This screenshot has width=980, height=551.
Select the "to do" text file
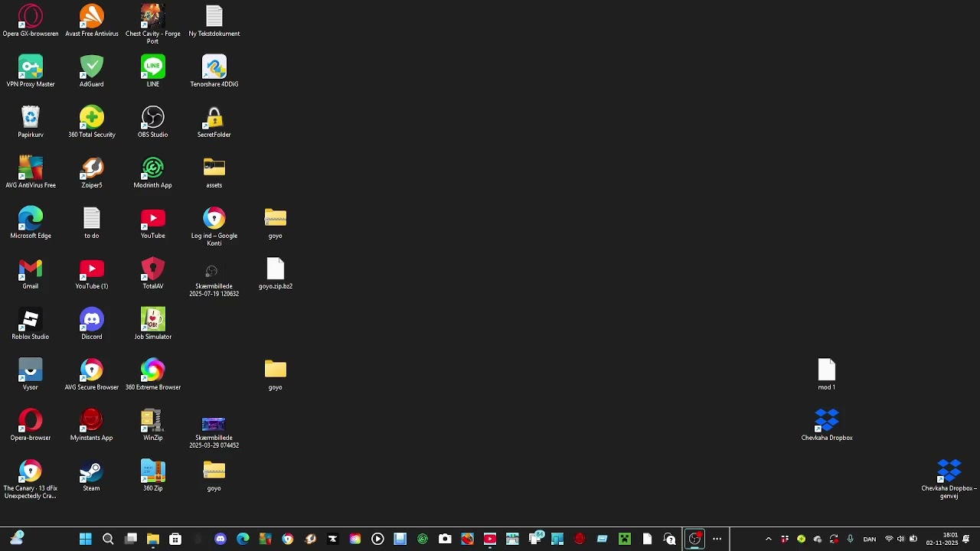click(x=92, y=223)
